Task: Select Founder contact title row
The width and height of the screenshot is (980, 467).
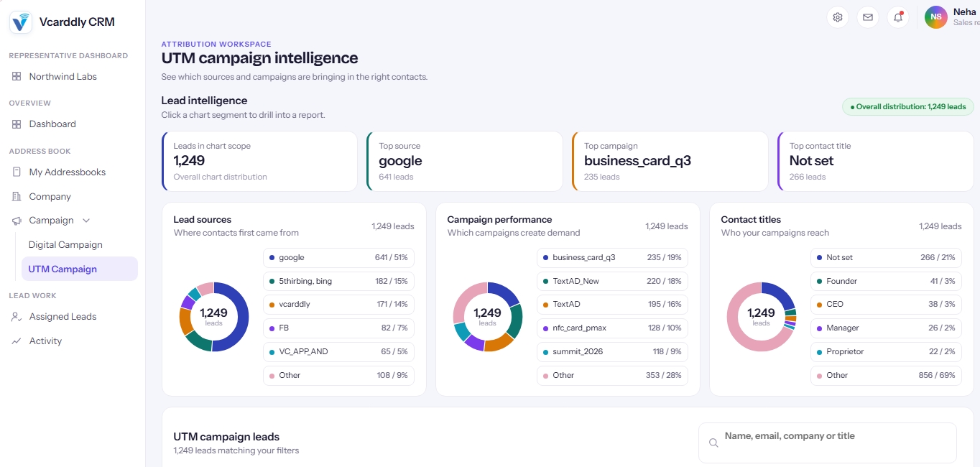Action: 886,281
